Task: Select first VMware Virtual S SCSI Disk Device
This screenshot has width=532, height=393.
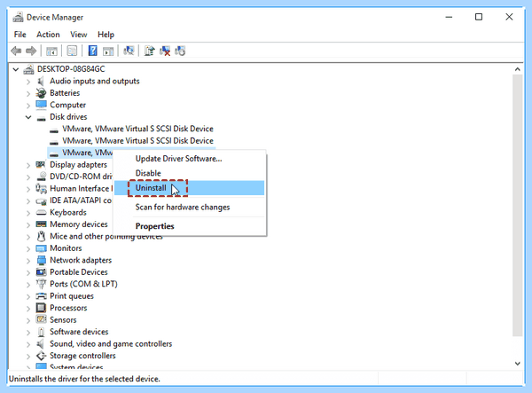Action: click(x=137, y=129)
